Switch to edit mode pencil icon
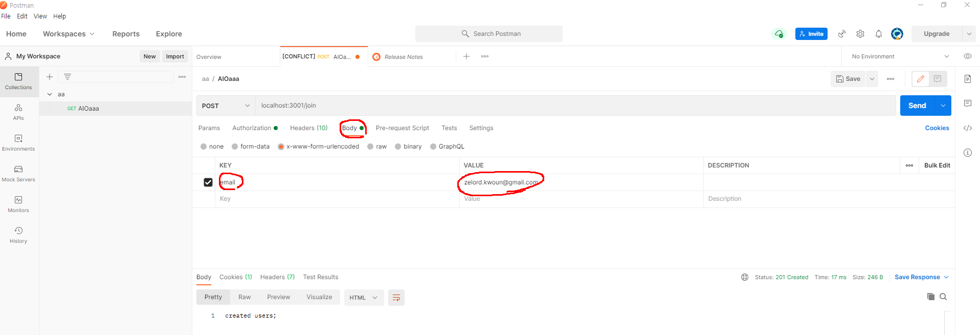This screenshot has height=335, width=980. 921,79
